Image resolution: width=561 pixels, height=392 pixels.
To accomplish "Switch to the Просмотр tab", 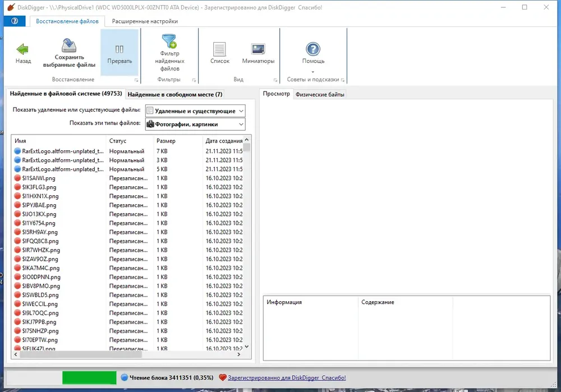I will [276, 94].
